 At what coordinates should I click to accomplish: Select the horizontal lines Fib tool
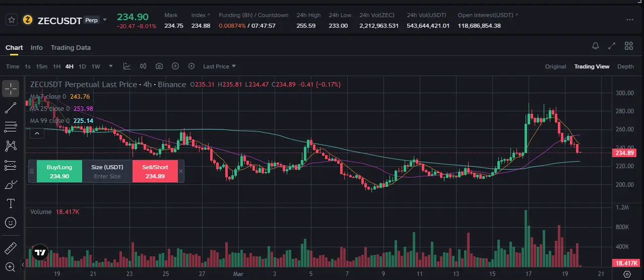[11, 126]
